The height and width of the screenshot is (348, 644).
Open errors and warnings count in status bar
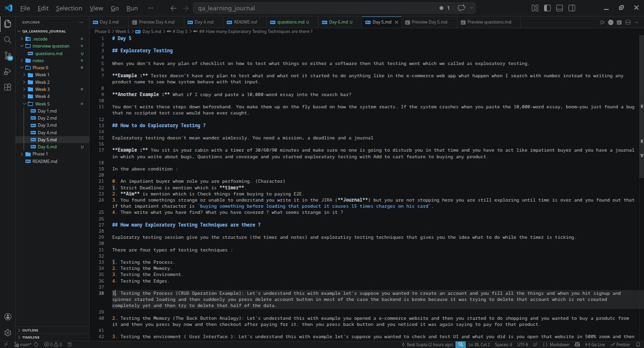pyautogui.click(x=54, y=344)
